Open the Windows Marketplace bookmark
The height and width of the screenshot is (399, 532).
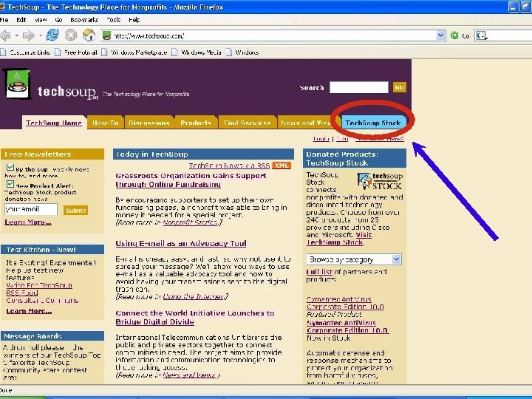tap(134, 52)
